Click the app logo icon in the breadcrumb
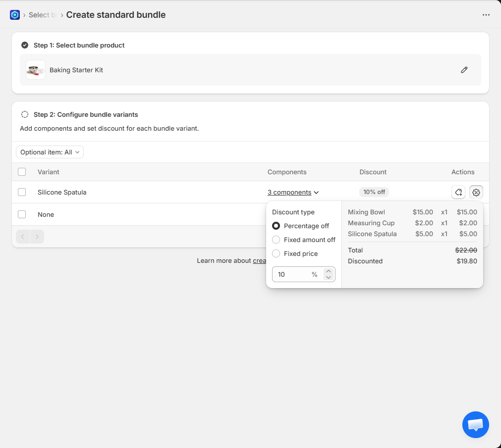Screen dimensions: 501x448 click(15, 15)
